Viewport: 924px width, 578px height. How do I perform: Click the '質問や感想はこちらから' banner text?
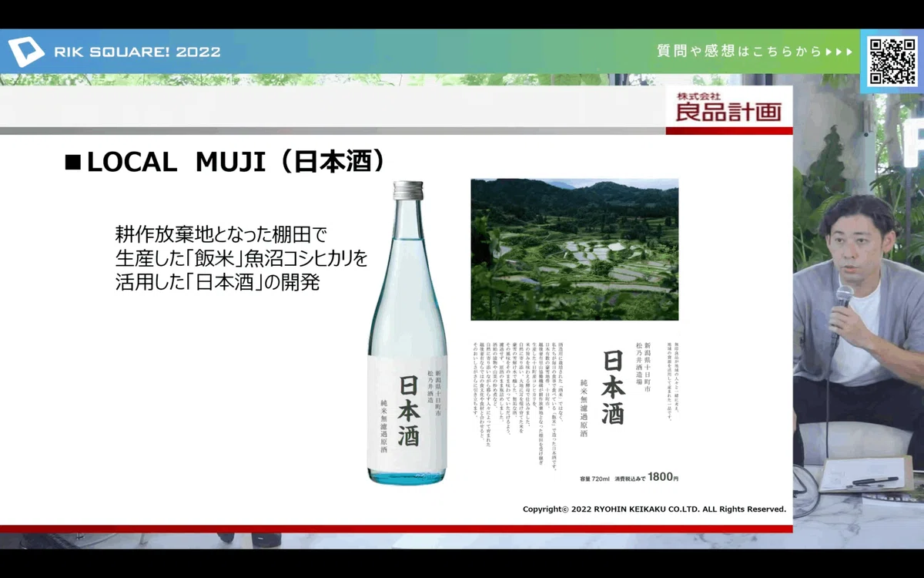pos(739,52)
